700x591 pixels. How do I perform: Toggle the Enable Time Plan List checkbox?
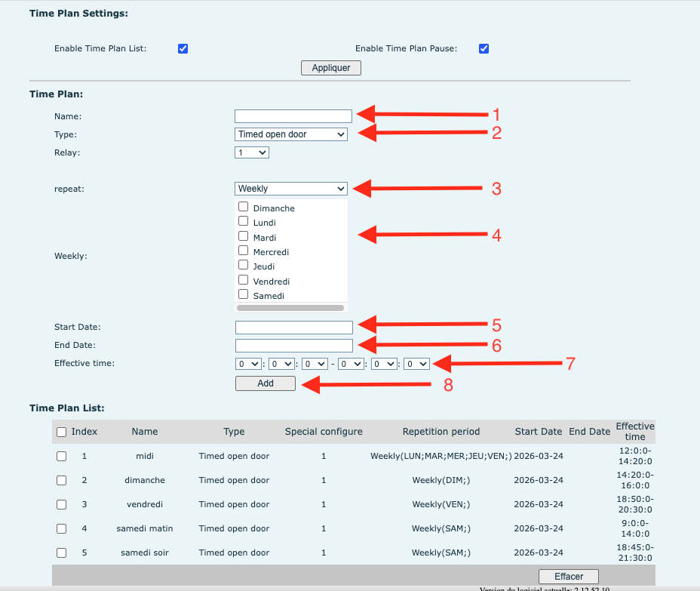pyautogui.click(x=183, y=49)
